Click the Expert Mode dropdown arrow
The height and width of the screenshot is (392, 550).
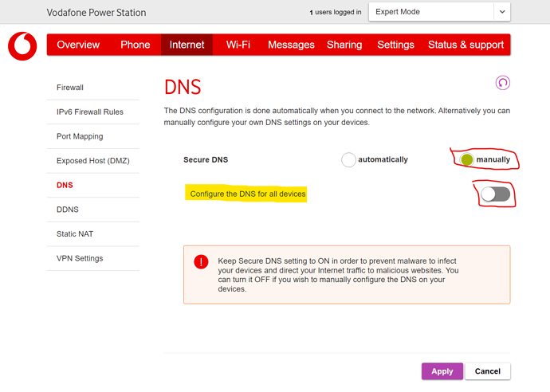coord(502,12)
